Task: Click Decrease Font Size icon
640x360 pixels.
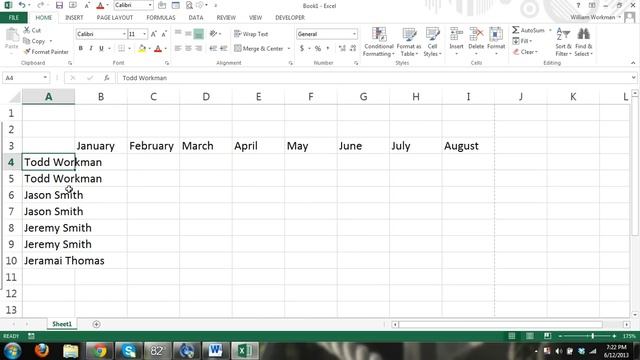Action: point(164,34)
